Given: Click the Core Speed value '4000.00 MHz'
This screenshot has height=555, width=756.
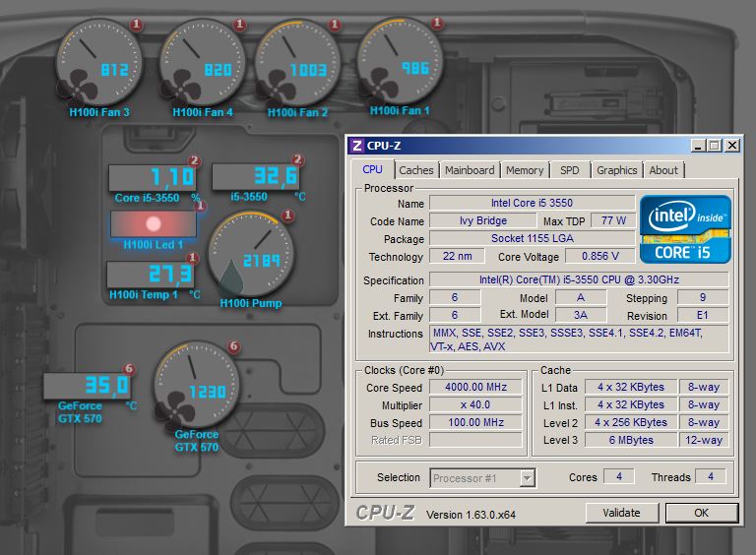Looking at the screenshot, I should pos(475,388).
